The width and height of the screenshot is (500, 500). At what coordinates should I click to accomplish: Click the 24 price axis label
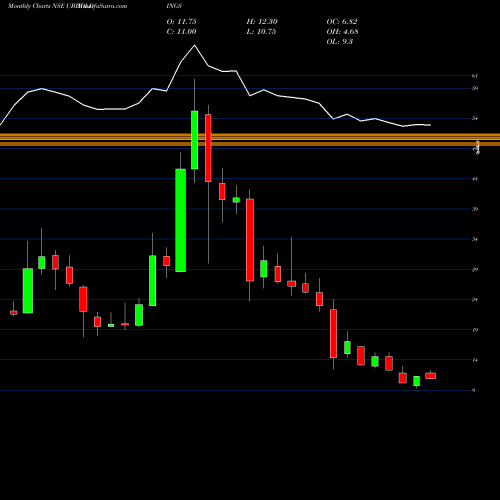475,300
